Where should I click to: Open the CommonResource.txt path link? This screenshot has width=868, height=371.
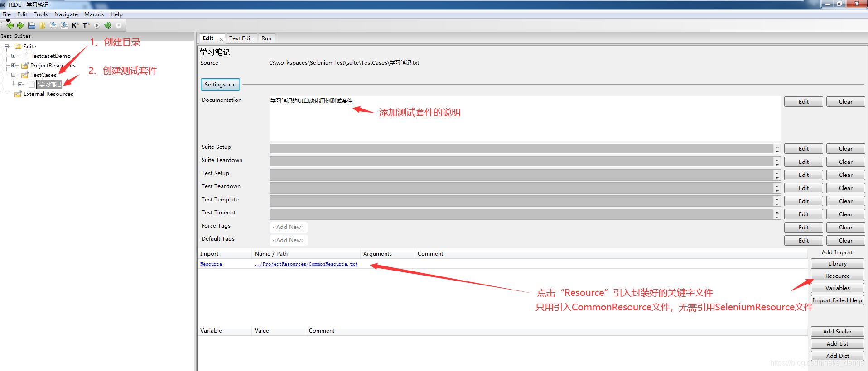(x=306, y=264)
